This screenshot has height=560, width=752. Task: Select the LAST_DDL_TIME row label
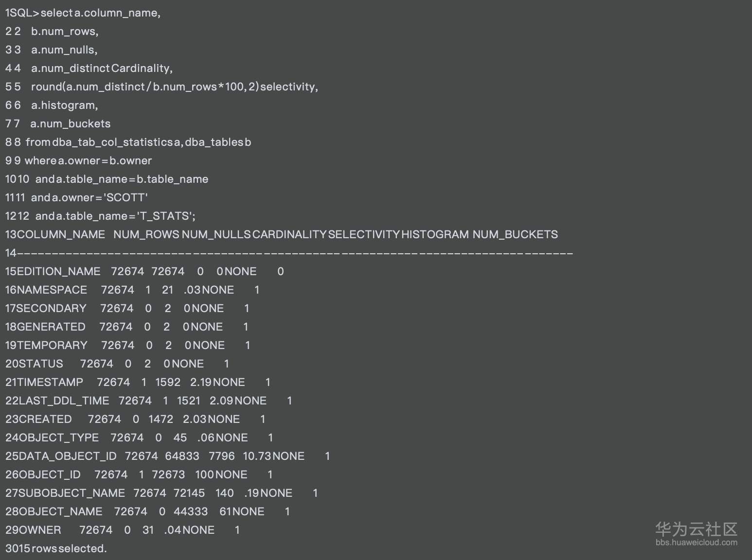(x=63, y=401)
